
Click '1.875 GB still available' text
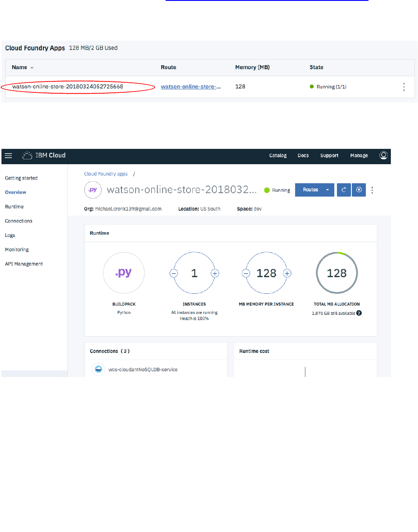pos(333,313)
